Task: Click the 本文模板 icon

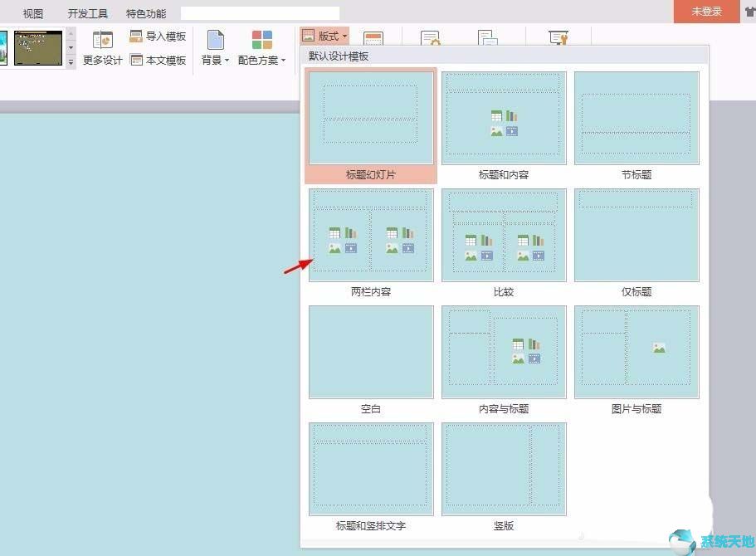Action: 136,60
